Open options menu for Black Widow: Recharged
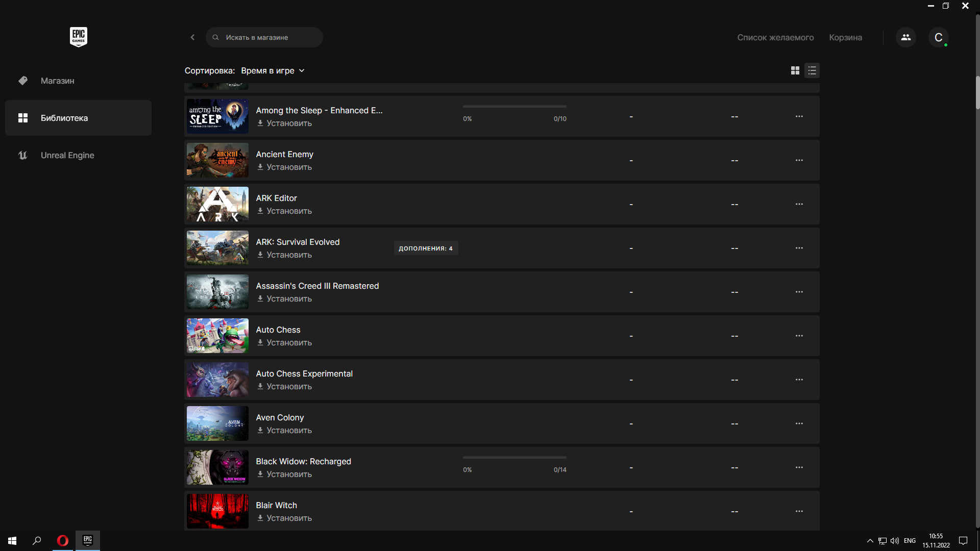The width and height of the screenshot is (980, 551). pyautogui.click(x=799, y=467)
